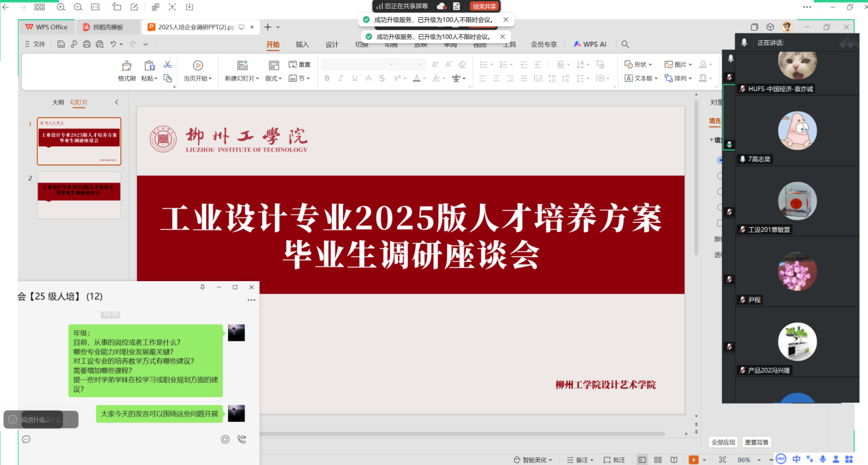868x465 pixels.
Task: Click the grid view icon in viewer toolbar
Action: click(39, 7)
